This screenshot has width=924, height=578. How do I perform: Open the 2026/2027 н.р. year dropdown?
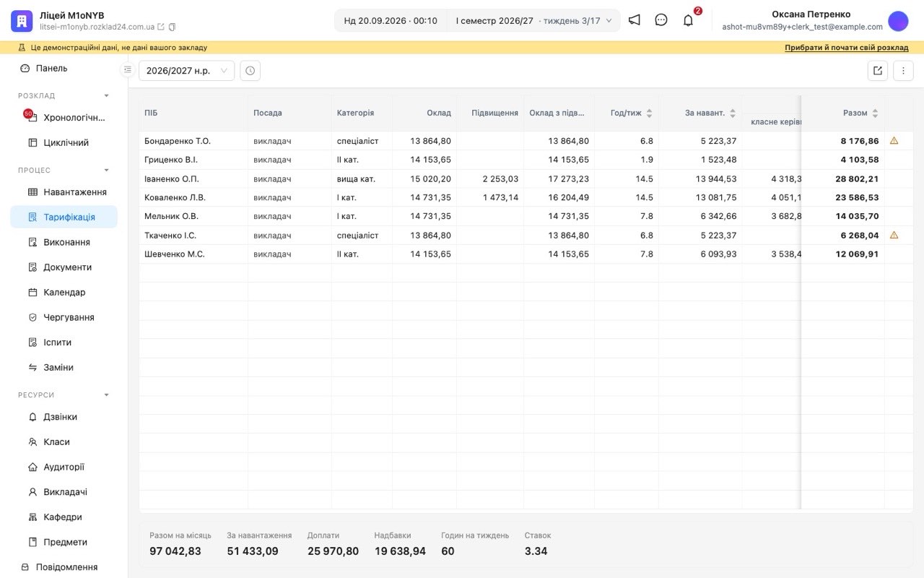click(186, 71)
